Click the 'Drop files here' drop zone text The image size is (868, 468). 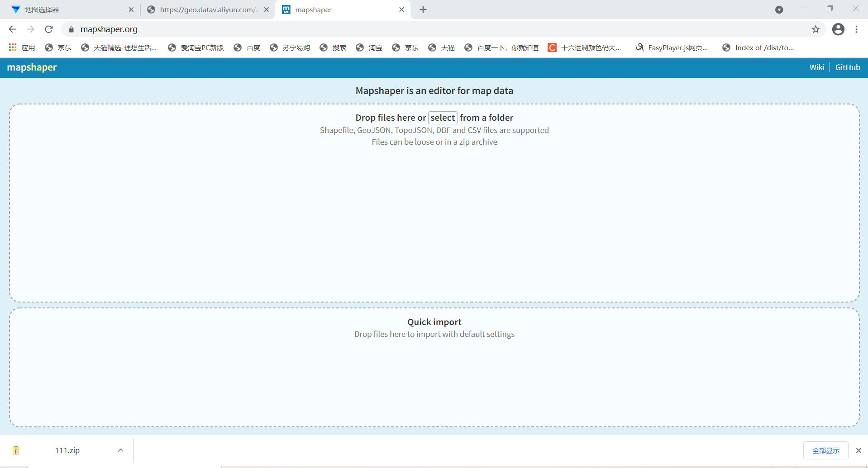(x=391, y=118)
